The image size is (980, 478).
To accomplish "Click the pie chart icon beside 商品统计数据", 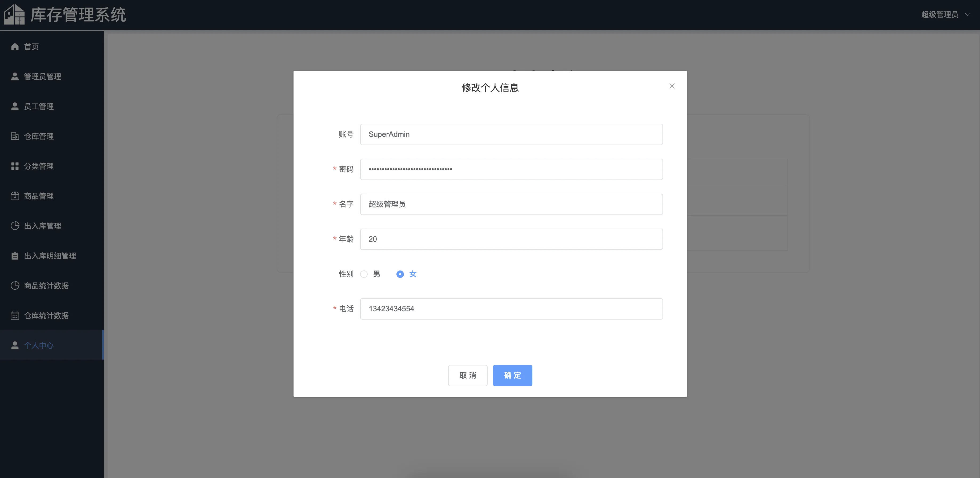I will pos(15,286).
